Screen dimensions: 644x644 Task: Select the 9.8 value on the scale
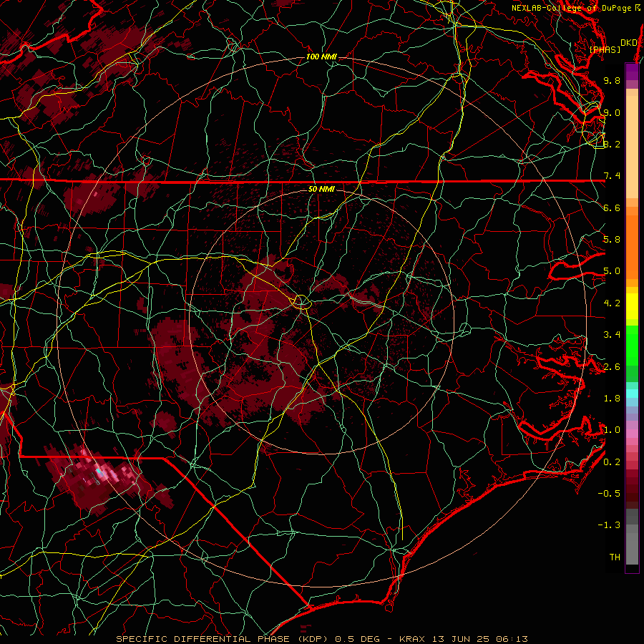click(x=612, y=80)
